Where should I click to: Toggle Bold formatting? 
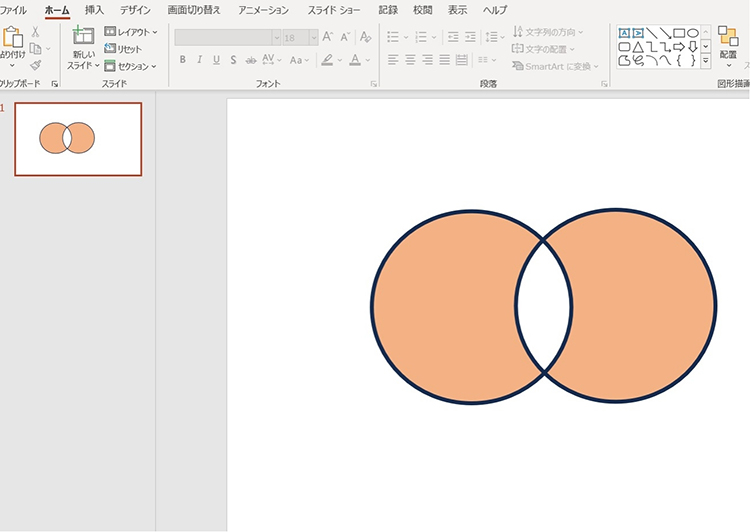tap(182, 60)
